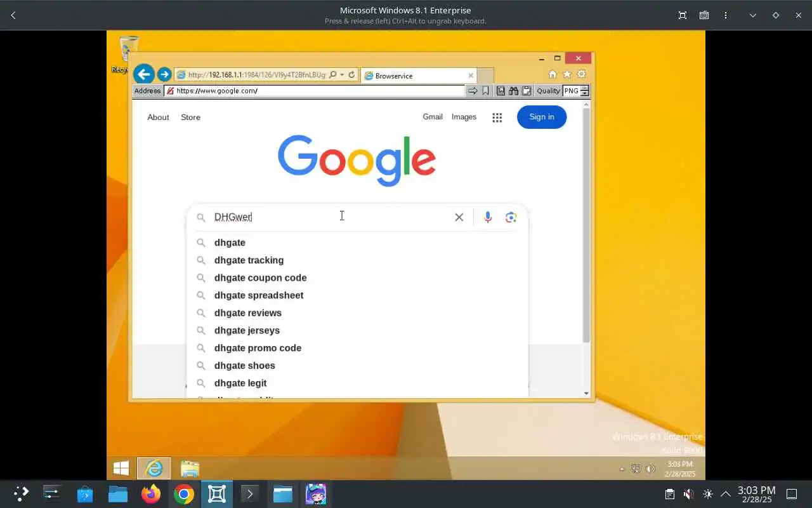Clear the search box with X icon
This screenshot has width=812, height=508.
pos(459,217)
